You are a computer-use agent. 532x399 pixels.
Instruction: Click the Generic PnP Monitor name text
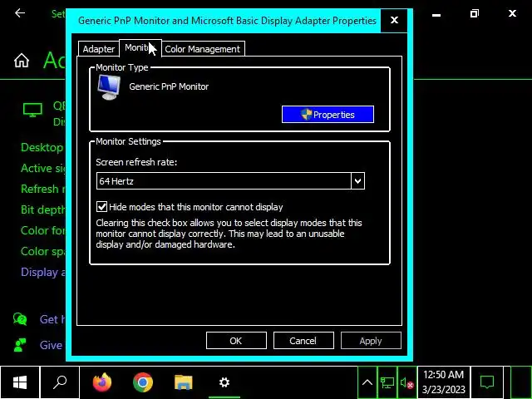pyautogui.click(x=169, y=86)
